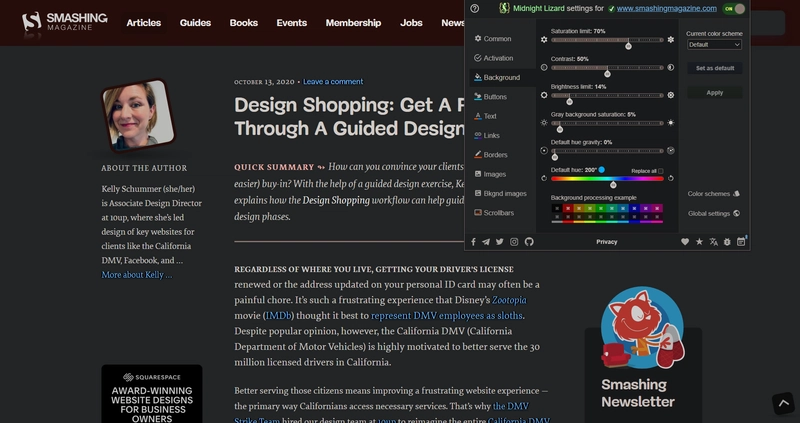Open Articles in the site navigation

click(144, 23)
